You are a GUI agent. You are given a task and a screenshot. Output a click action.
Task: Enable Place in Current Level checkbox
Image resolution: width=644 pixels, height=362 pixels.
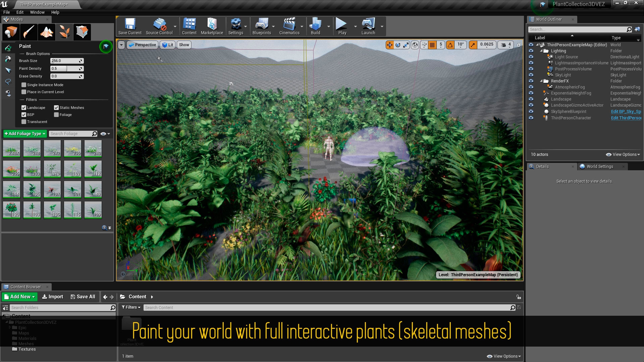24,92
